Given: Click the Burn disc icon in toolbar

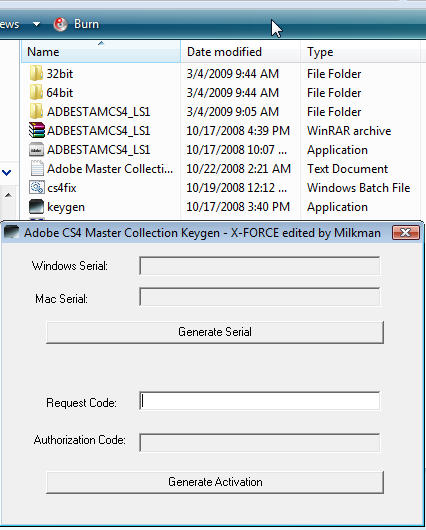Looking at the screenshot, I should [61, 24].
